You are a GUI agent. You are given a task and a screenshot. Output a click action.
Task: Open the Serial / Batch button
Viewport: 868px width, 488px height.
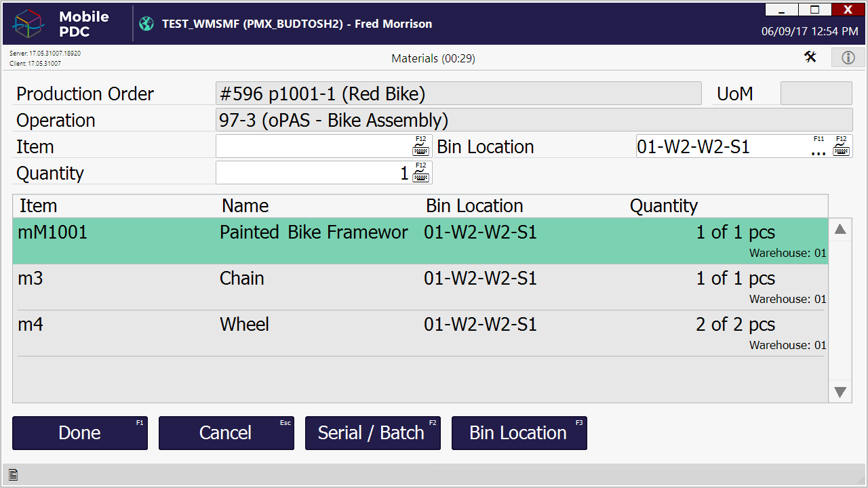click(372, 433)
